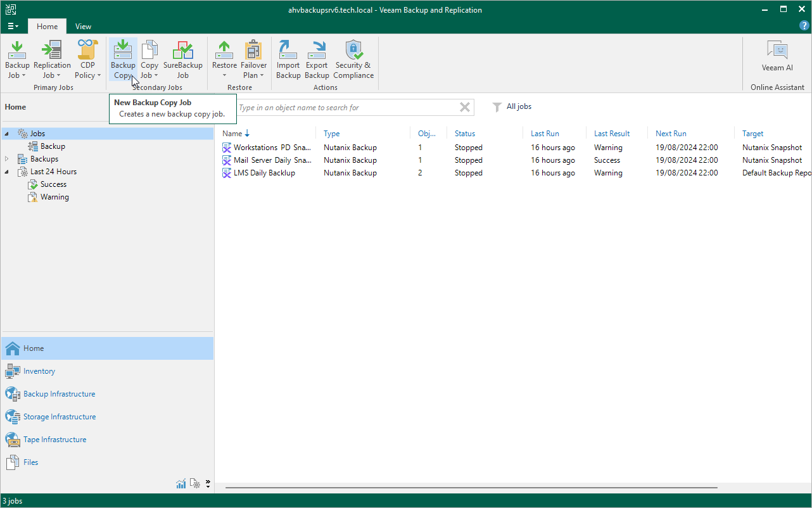Collapse the Last 24 Hours node arrow

tap(7, 172)
